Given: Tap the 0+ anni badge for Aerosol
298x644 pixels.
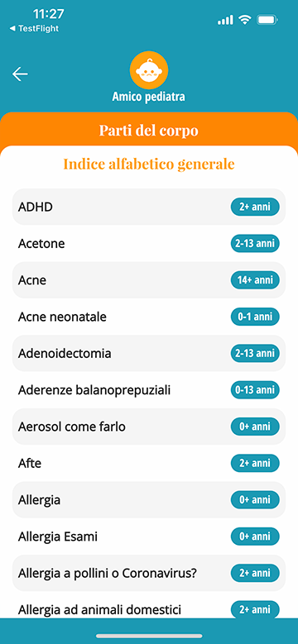Looking at the screenshot, I should (x=255, y=427).
